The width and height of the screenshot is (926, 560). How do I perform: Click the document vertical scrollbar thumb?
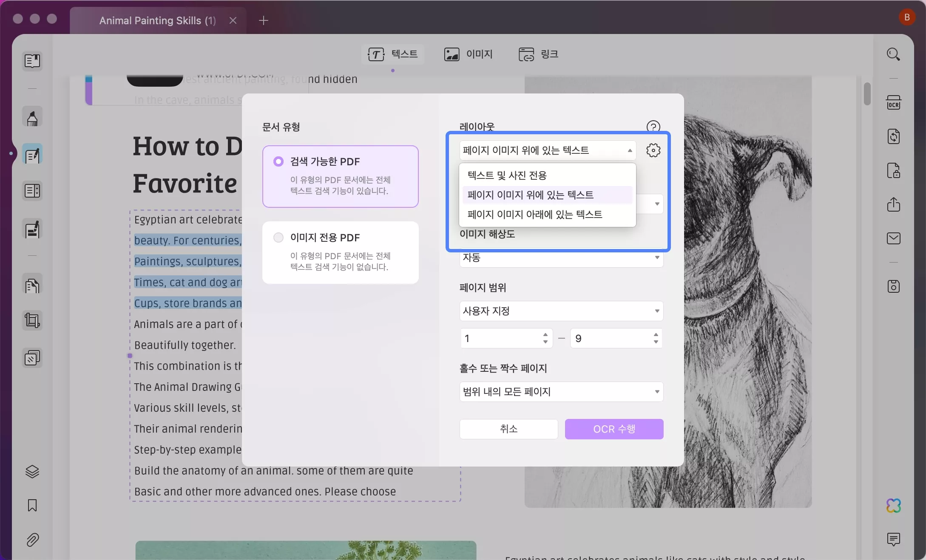867,93
